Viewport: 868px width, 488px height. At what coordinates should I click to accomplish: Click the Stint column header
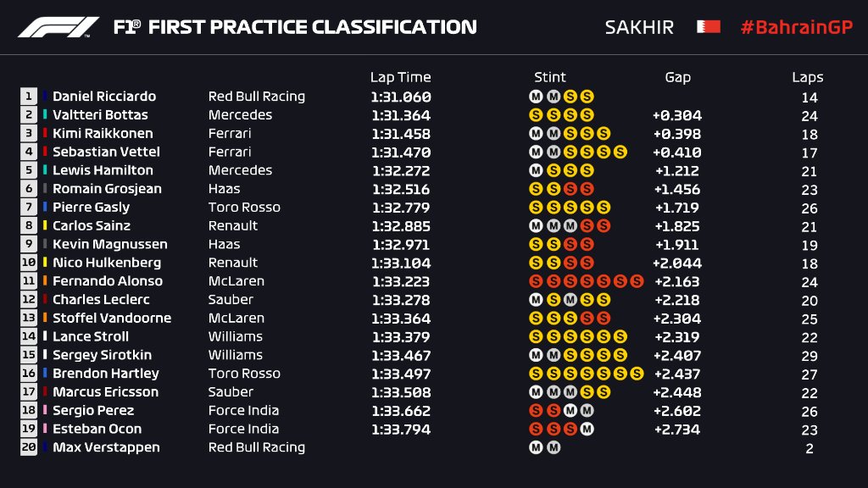point(550,77)
